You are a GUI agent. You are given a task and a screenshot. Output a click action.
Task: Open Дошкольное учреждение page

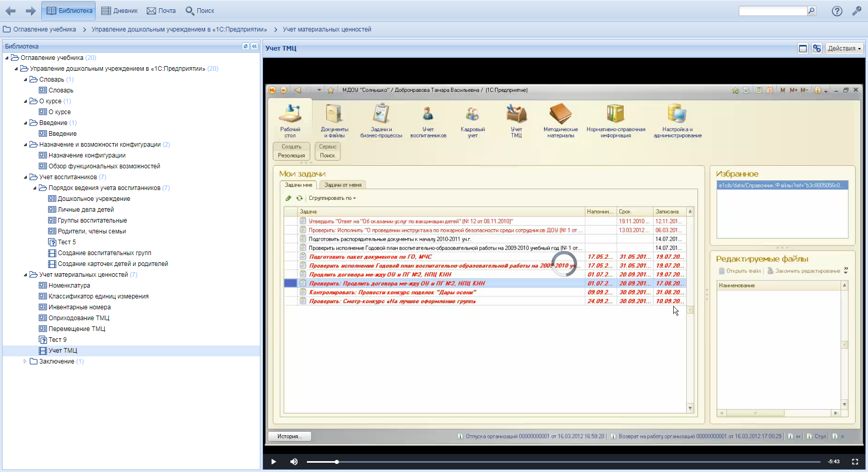click(94, 199)
